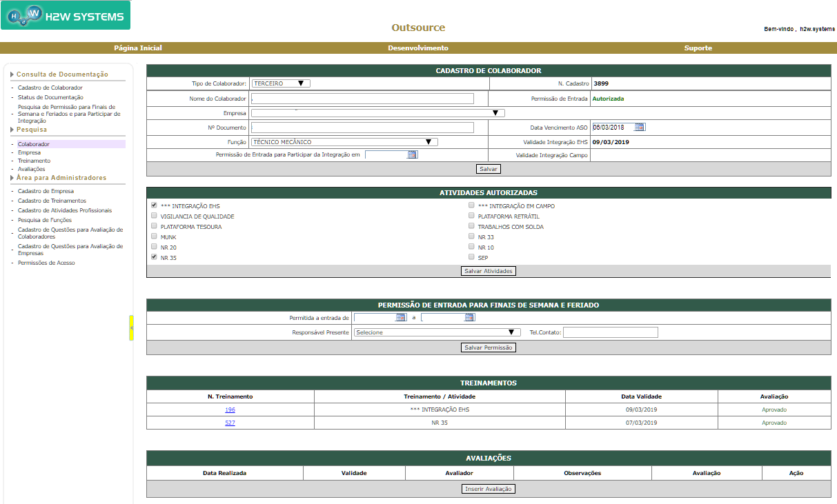Open training number 196 link

coord(230,410)
